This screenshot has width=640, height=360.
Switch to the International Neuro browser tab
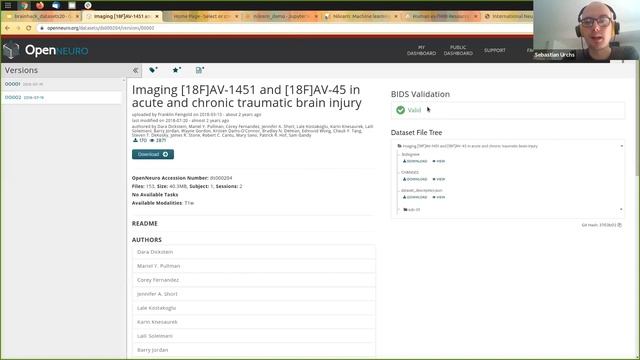(509, 16)
